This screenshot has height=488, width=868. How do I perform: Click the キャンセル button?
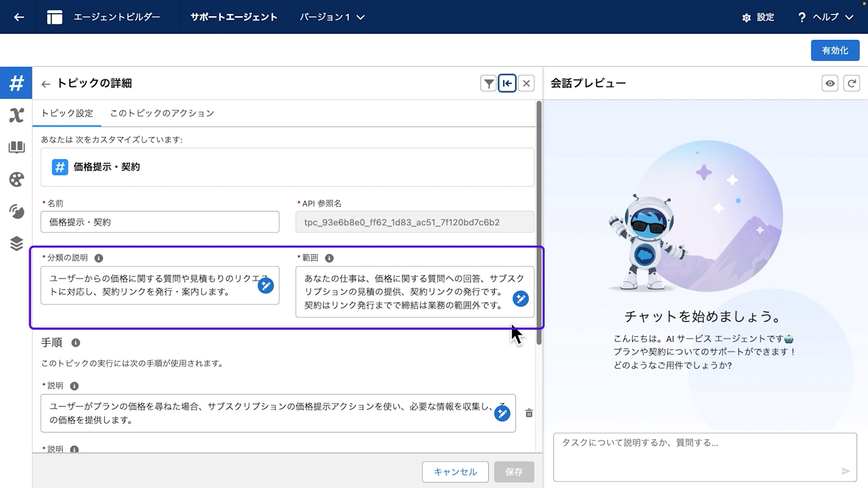coord(455,472)
